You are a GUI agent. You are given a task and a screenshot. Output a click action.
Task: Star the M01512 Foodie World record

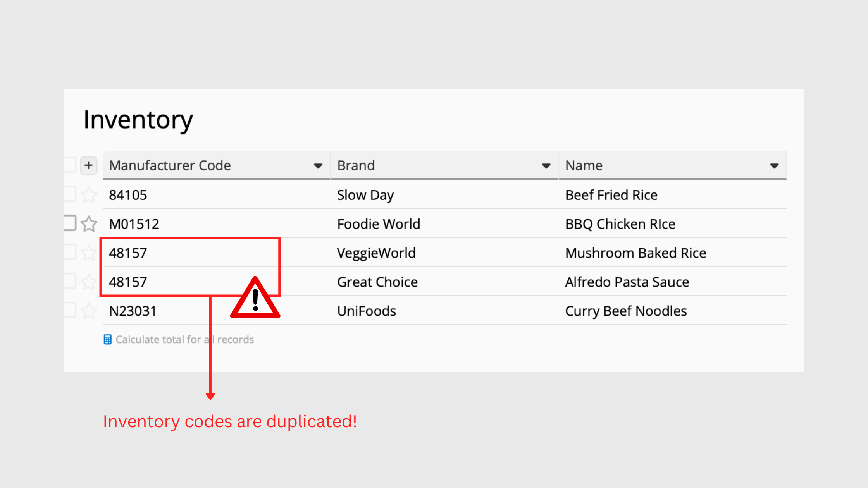tap(89, 224)
